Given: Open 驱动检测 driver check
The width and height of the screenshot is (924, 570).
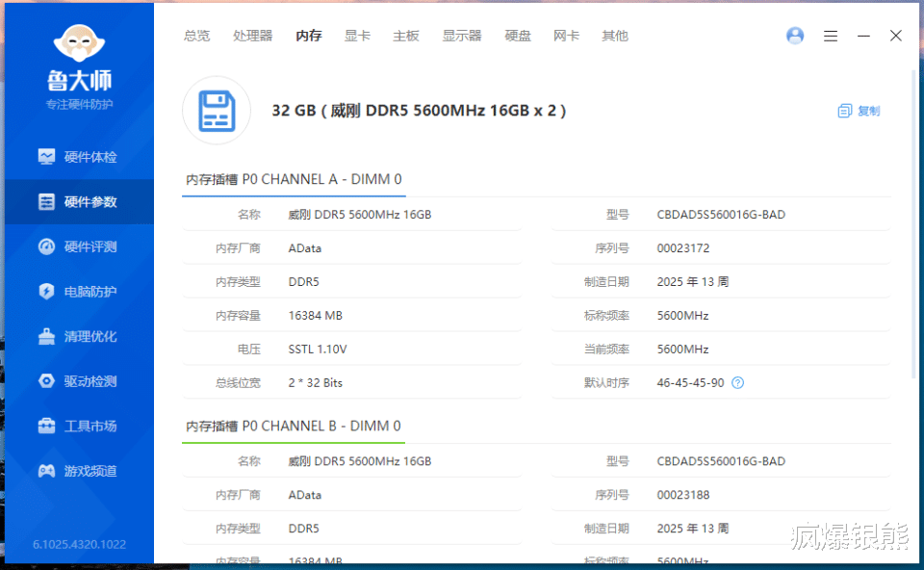Looking at the screenshot, I should pos(79,380).
